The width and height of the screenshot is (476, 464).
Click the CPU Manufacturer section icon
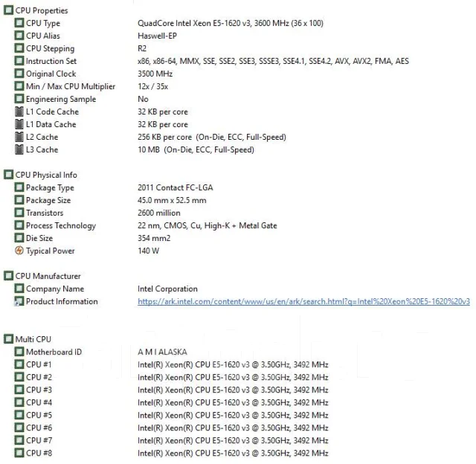coord(8,276)
